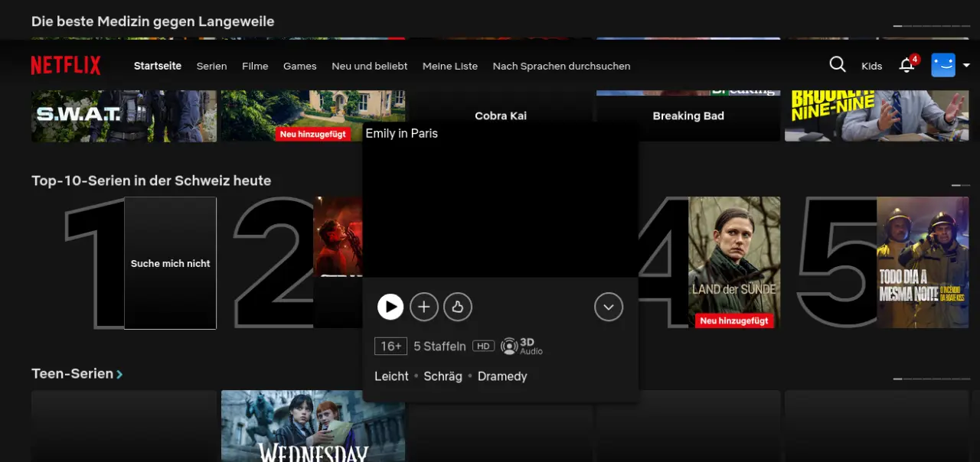Open the Teen-Serien row title link
980x462 pixels.
[72, 374]
